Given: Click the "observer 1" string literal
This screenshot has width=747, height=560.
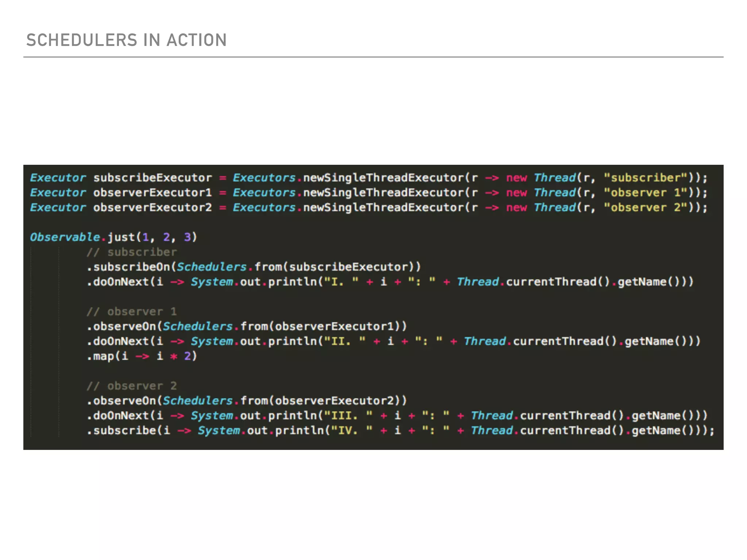Looking at the screenshot, I should (x=646, y=193).
